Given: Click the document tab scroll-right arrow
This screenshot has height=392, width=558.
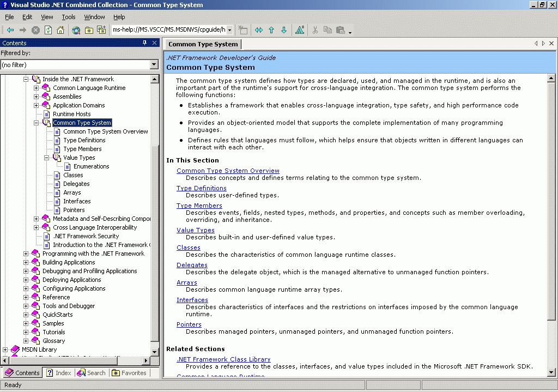Looking at the screenshot, I should pos(543,44).
